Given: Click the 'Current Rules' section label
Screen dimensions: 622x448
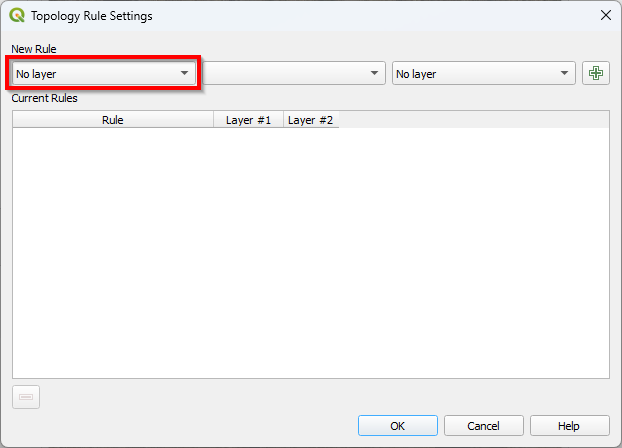Looking at the screenshot, I should 44,98.
